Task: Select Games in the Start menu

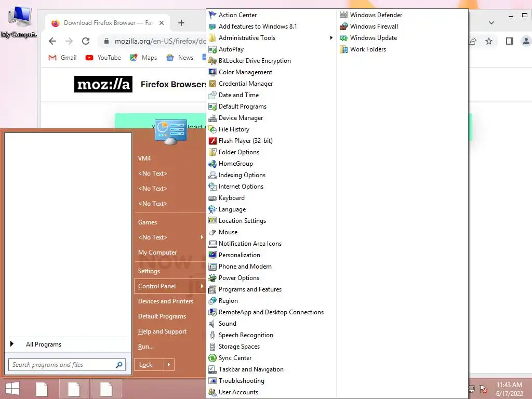Action: (147, 222)
